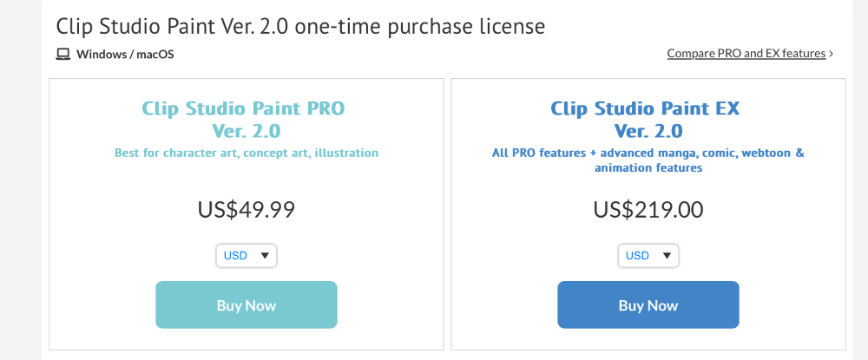
Task: Click the USD text in EX currency box
Action: [637, 256]
